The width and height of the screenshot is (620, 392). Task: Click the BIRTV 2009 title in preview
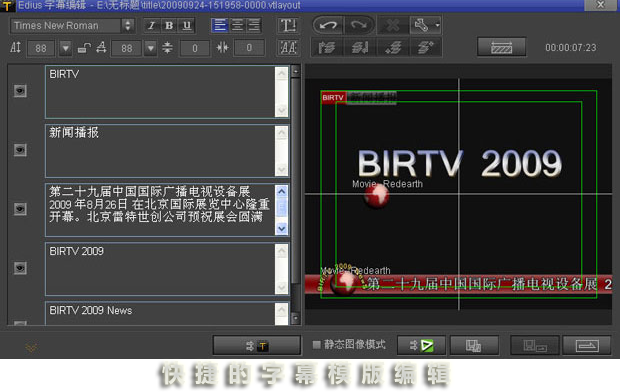click(x=459, y=163)
